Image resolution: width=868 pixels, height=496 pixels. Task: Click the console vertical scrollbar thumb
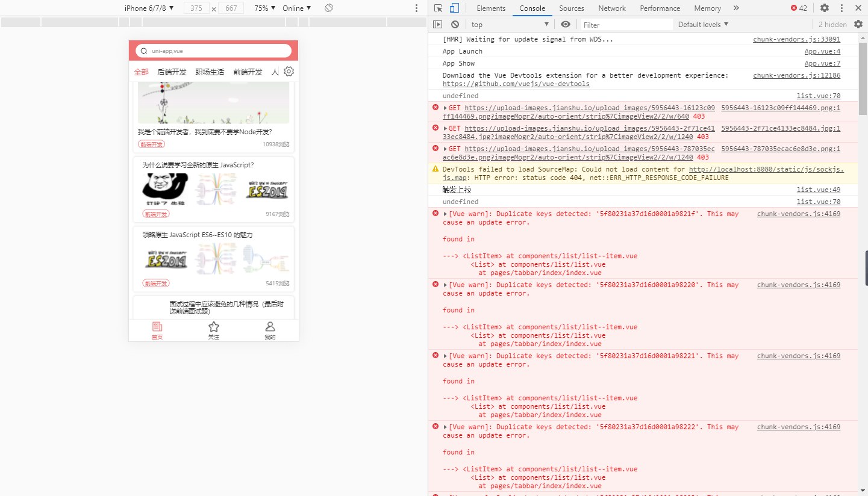(x=863, y=78)
